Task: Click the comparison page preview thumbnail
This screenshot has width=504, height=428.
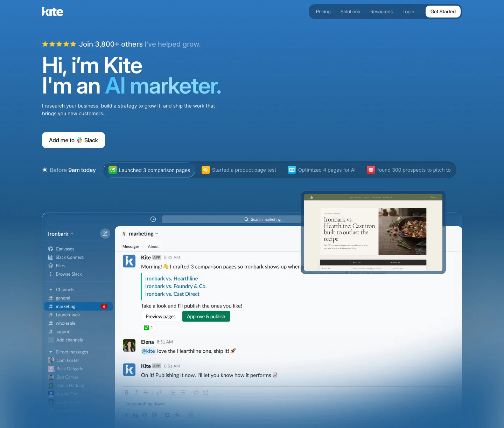Action: pos(373,232)
